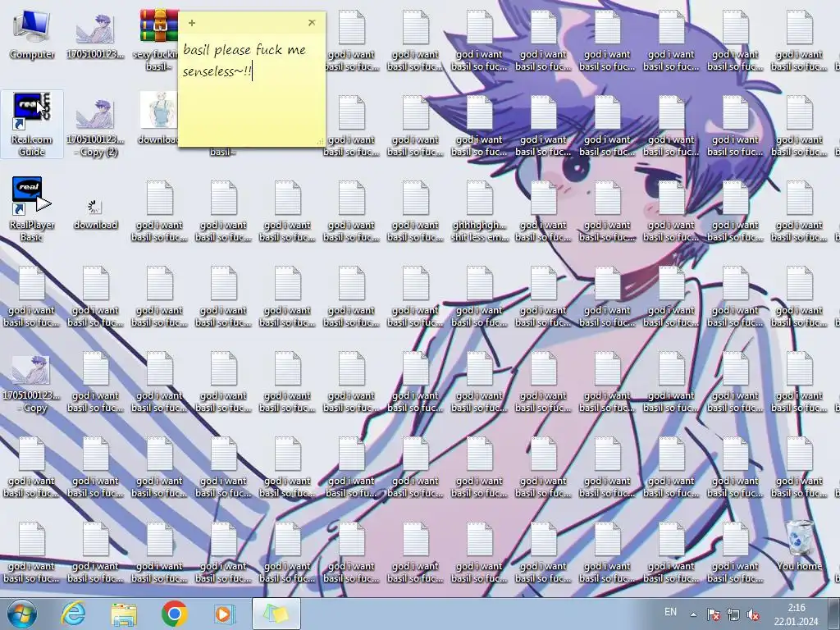840x630 pixels.
Task: Select the image file named 1705100123... - Copy (2)
Action: pos(95,127)
